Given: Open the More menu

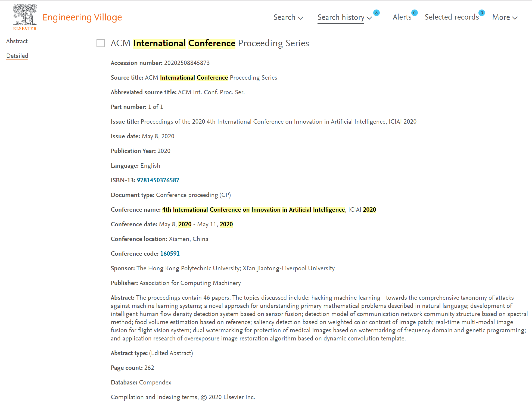Looking at the screenshot, I should [x=501, y=17].
